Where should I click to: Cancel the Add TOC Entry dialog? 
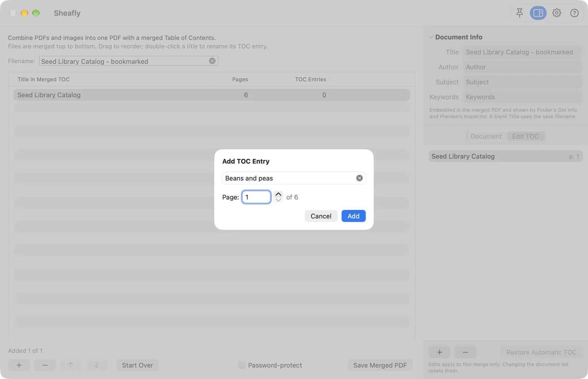point(321,216)
